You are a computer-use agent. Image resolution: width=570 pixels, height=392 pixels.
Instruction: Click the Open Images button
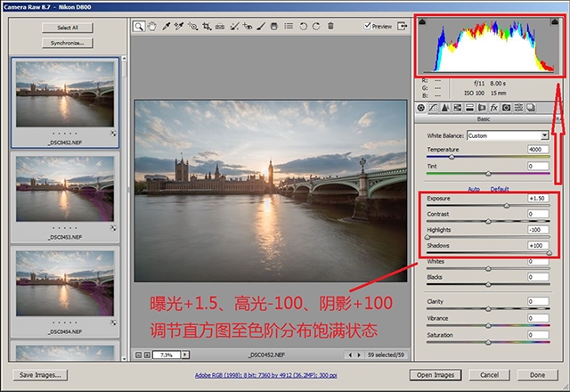point(436,375)
